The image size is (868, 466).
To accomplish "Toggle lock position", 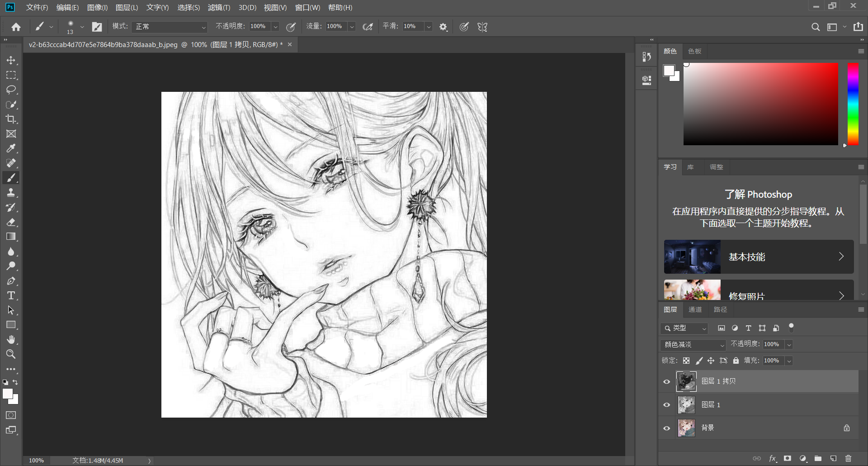I will pyautogui.click(x=711, y=361).
